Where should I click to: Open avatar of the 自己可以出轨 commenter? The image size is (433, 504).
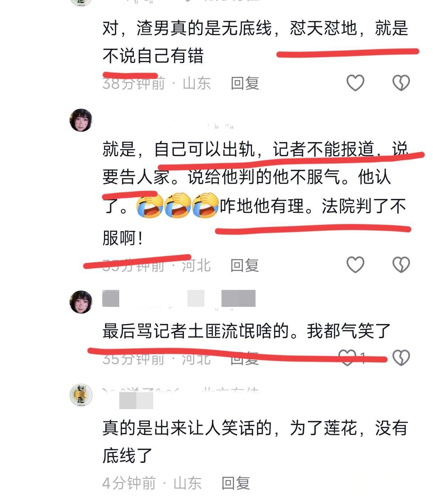pyautogui.click(x=81, y=120)
